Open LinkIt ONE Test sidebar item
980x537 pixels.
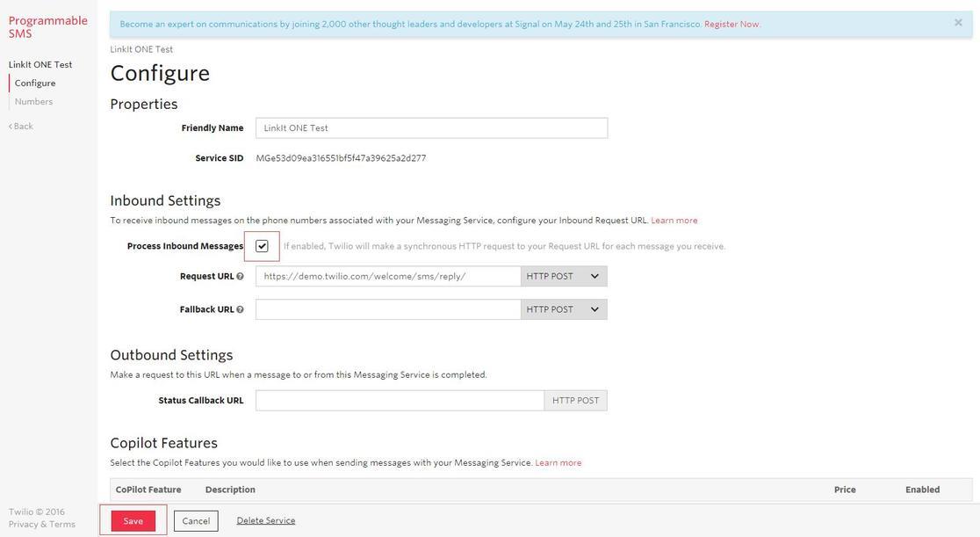click(40, 64)
